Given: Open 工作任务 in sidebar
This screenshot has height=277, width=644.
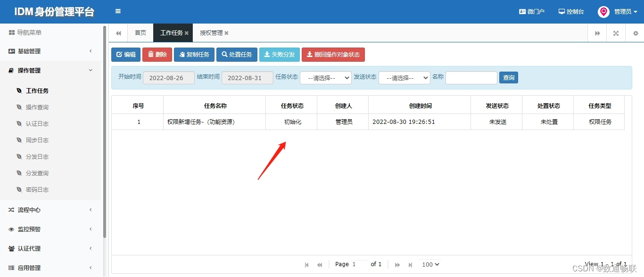Looking at the screenshot, I should 37,91.
